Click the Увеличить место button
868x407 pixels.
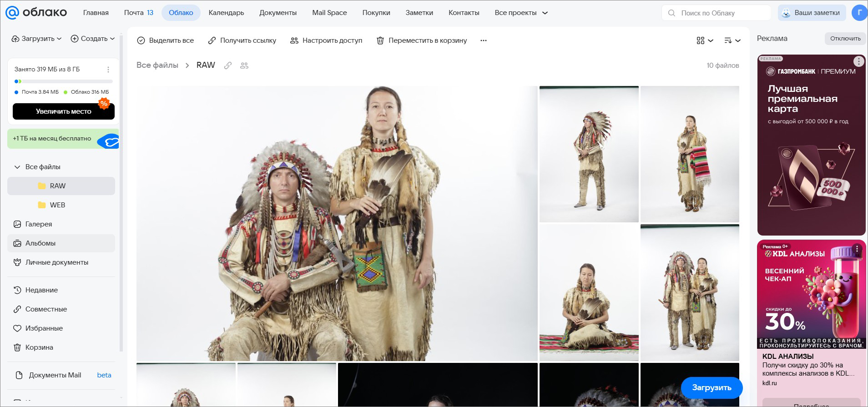(x=63, y=111)
